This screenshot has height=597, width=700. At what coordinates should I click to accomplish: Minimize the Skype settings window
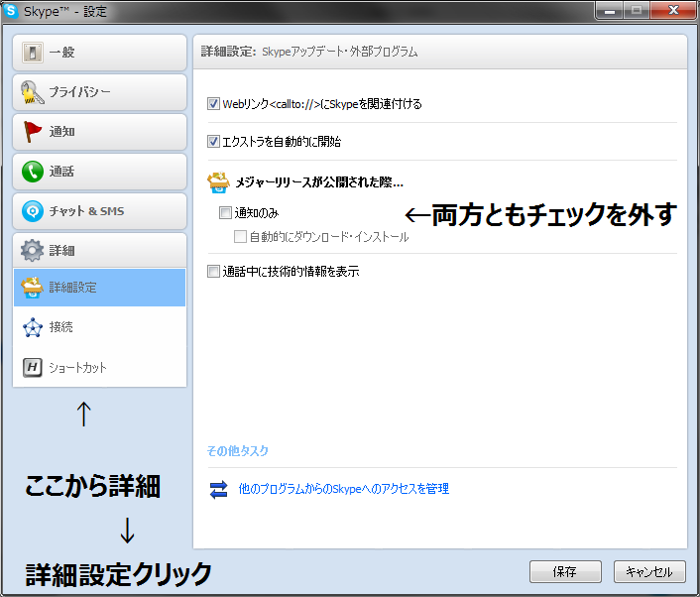coord(610,11)
